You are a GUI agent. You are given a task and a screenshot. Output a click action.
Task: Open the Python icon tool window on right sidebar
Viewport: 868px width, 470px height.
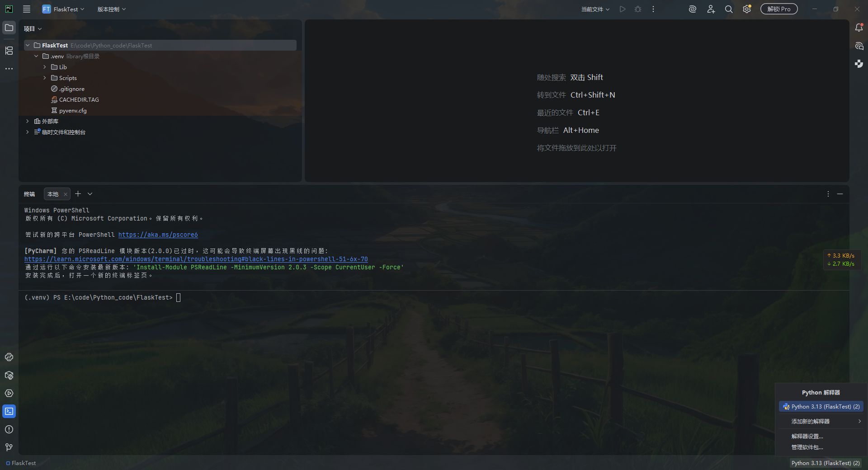tap(859, 64)
